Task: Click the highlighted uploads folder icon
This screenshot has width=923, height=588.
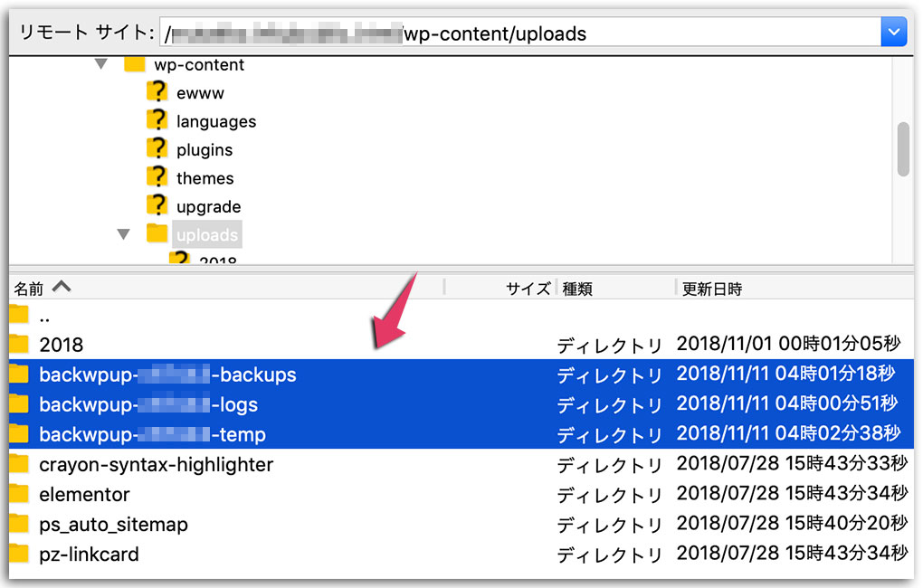Action: [x=157, y=234]
